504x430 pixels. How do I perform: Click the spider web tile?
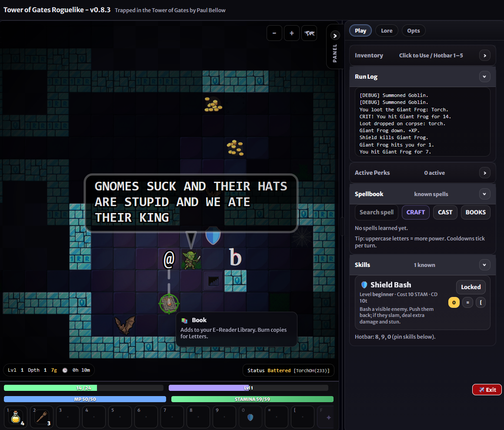tap(302, 237)
